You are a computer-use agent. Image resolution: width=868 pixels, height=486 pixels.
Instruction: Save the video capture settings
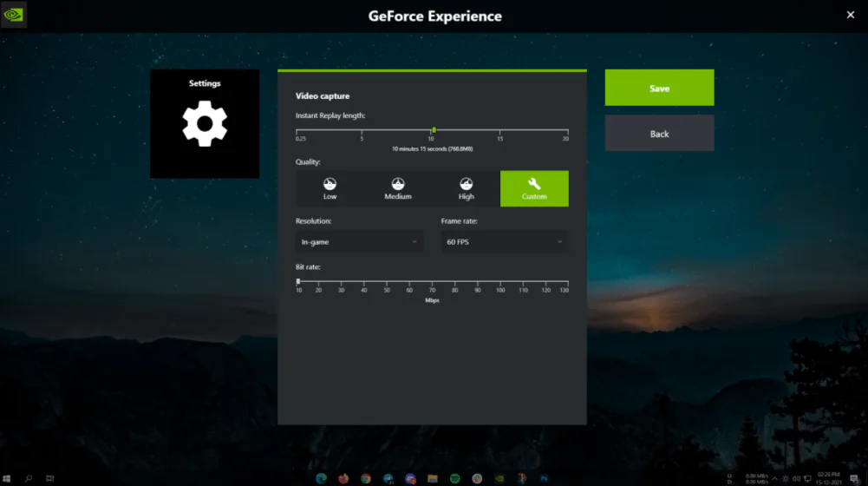(659, 88)
